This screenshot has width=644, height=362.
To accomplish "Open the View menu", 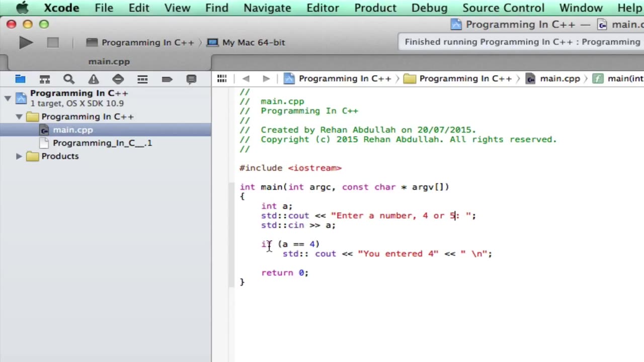I will pyautogui.click(x=178, y=8).
